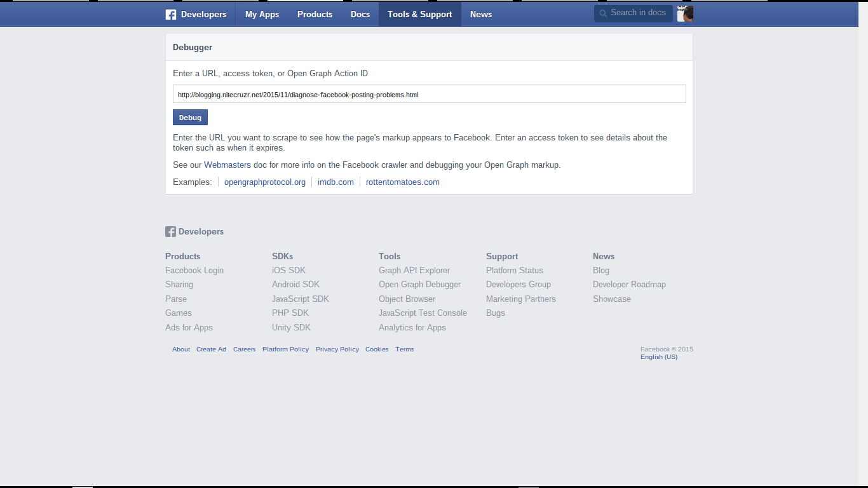868x488 pixels.
Task: Click inside the URL input field
Action: click(x=429, y=93)
